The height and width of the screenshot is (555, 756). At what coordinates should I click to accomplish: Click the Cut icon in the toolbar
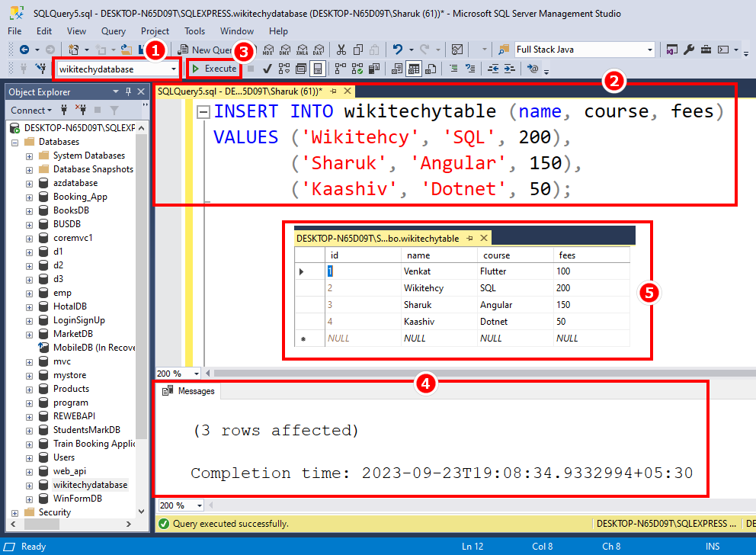(x=341, y=49)
